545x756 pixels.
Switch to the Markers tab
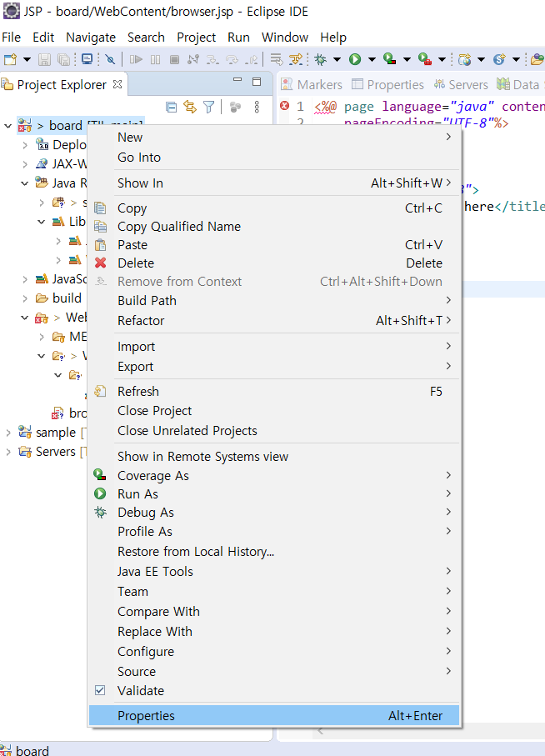click(312, 84)
